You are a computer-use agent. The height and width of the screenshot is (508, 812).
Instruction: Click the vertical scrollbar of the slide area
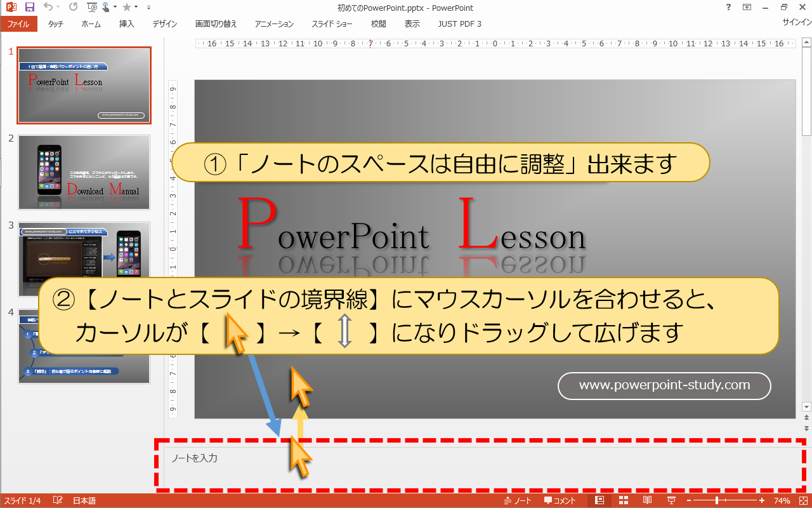(806, 224)
